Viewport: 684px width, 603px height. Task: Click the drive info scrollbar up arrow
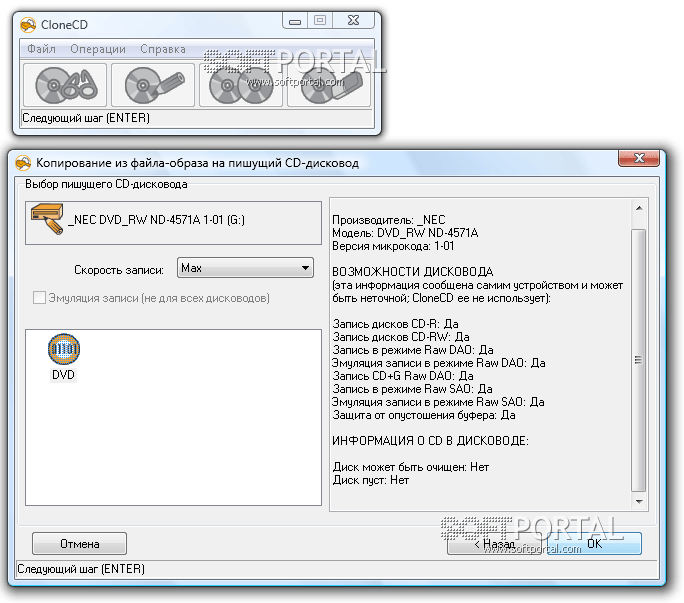tap(639, 208)
